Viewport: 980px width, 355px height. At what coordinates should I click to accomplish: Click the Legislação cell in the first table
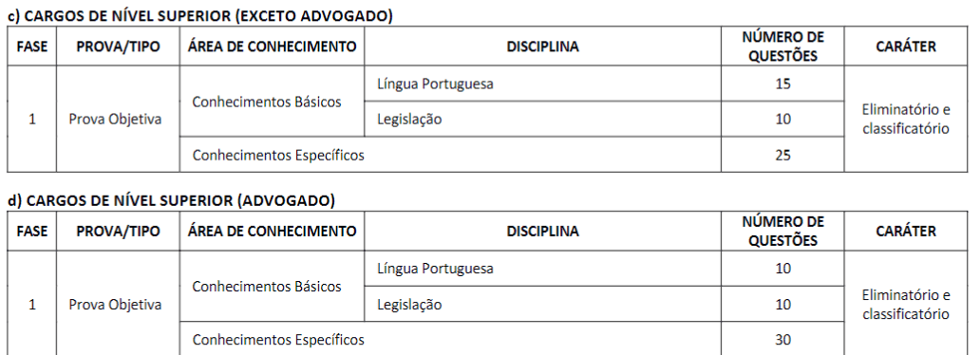tap(542, 120)
